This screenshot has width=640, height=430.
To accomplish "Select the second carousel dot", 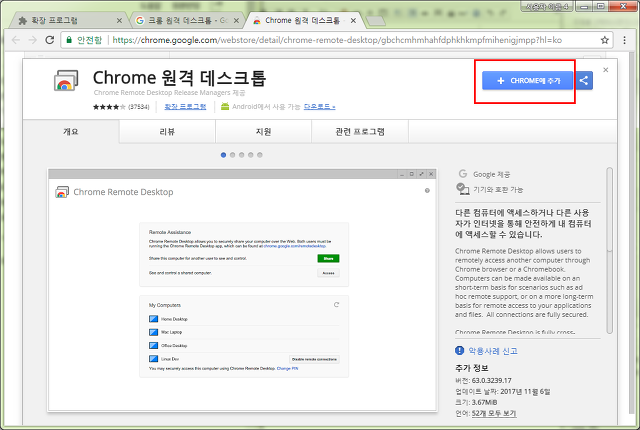I will point(232,155).
